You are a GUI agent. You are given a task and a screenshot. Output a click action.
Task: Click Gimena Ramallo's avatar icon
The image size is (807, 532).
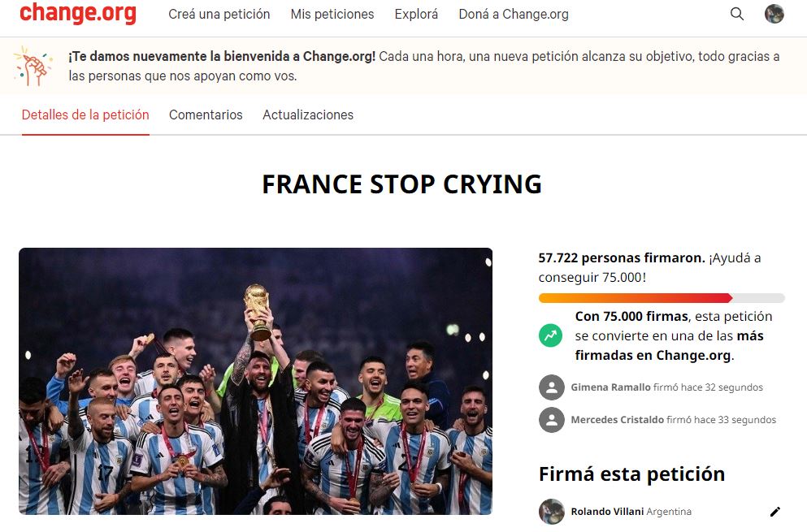tap(552, 387)
